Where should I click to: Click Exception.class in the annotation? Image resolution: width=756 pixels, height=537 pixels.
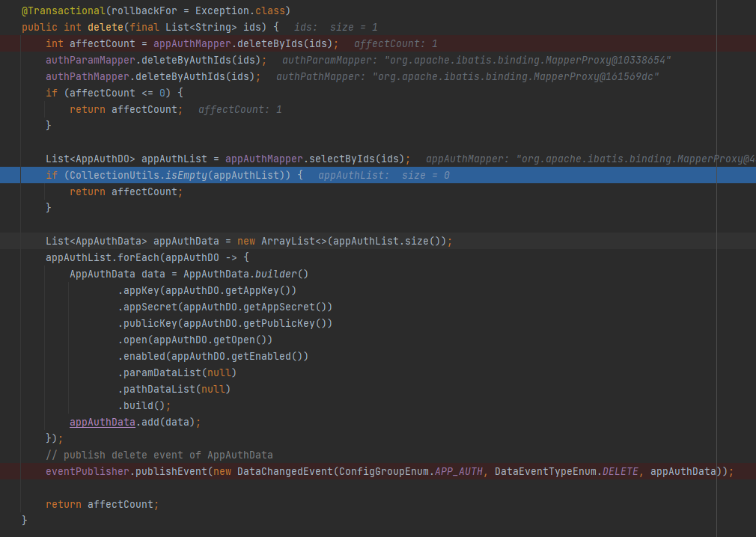[x=240, y=10]
